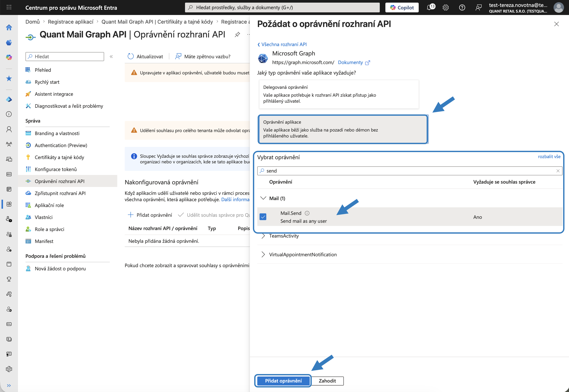Open the Dokumenty link for Microsoft Graph

point(354,62)
